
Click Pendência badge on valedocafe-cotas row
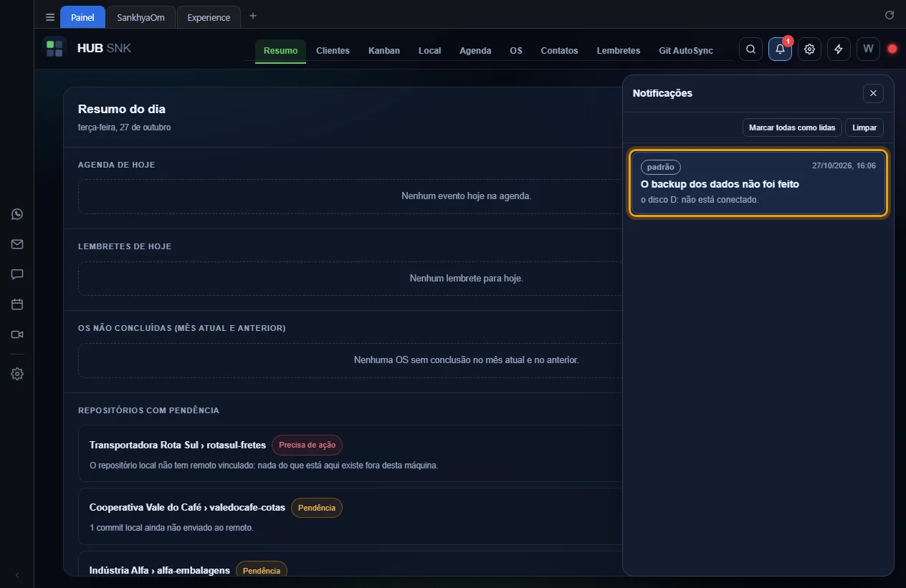pos(317,508)
